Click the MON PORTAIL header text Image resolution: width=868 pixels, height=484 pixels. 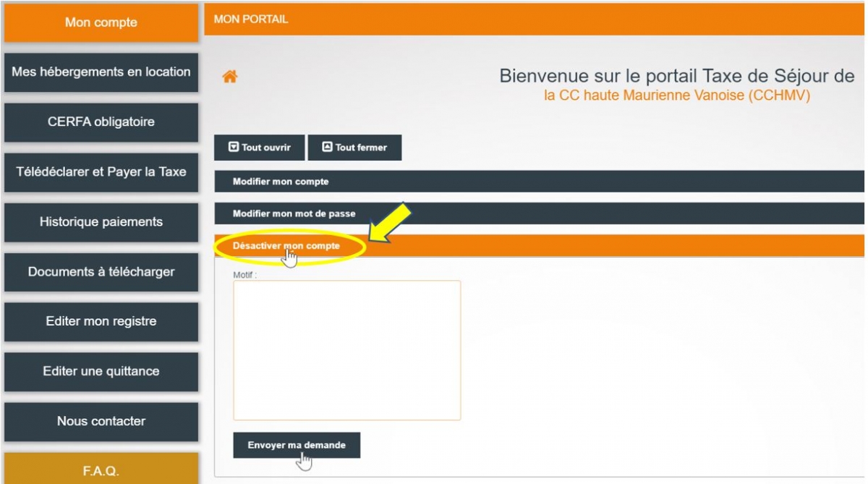[251, 20]
